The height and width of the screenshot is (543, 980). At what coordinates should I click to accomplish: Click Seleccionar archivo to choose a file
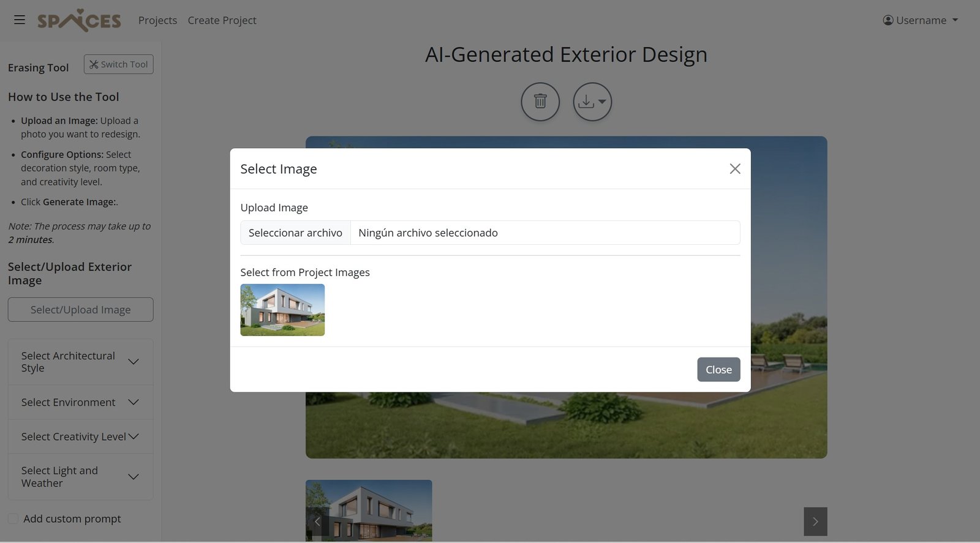coord(295,233)
